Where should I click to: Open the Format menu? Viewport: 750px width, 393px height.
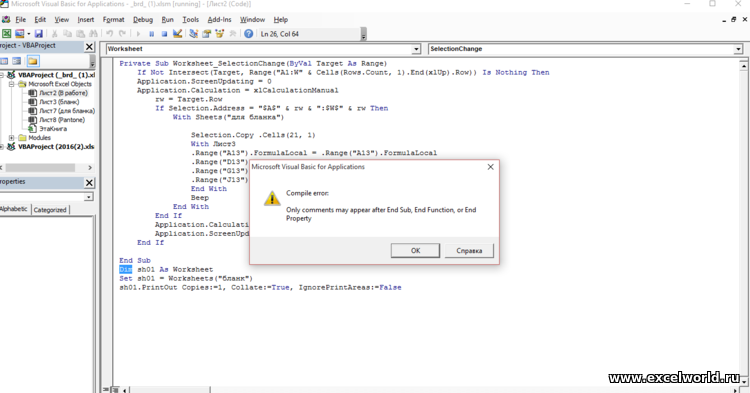pos(113,20)
